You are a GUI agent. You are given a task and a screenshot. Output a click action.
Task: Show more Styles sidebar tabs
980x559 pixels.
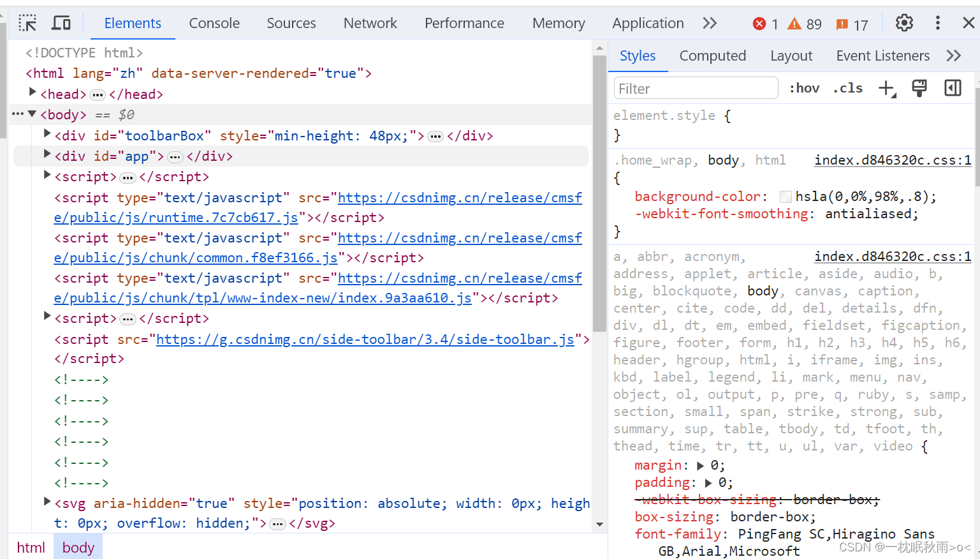[954, 56]
